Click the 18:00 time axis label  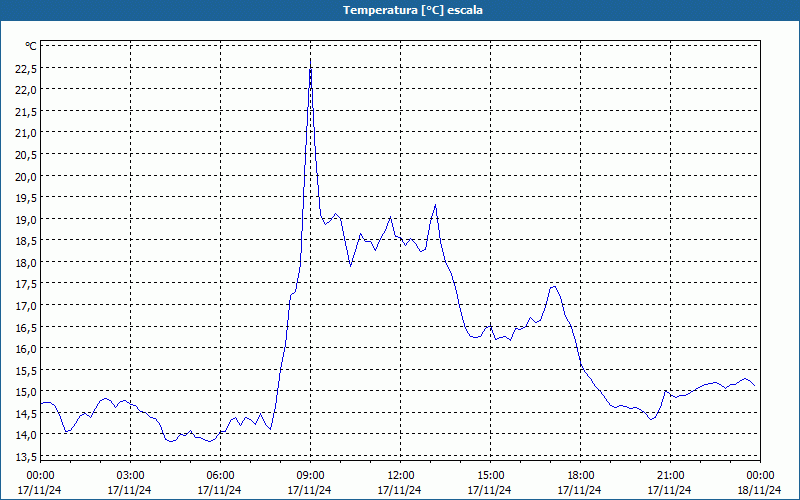tap(581, 476)
